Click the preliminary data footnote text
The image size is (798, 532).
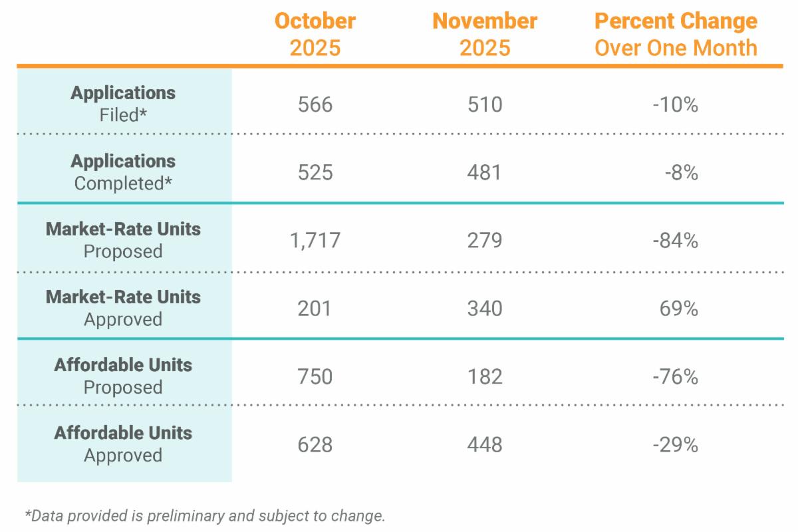pyautogui.click(x=205, y=515)
